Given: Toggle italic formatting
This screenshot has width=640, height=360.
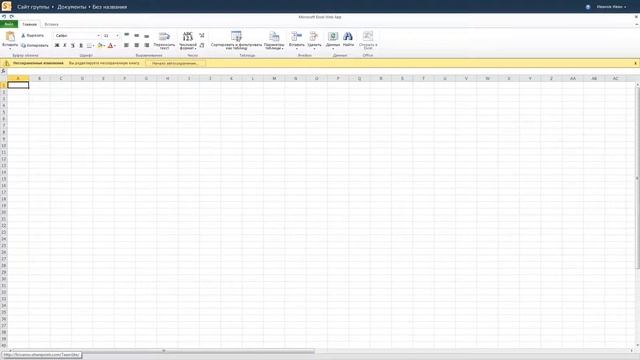Looking at the screenshot, I should point(64,45).
